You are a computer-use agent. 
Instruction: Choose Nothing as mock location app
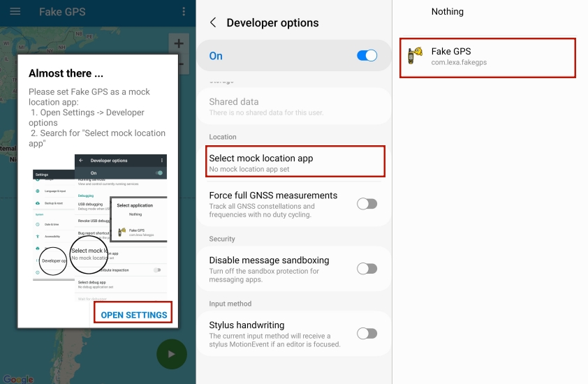[448, 12]
